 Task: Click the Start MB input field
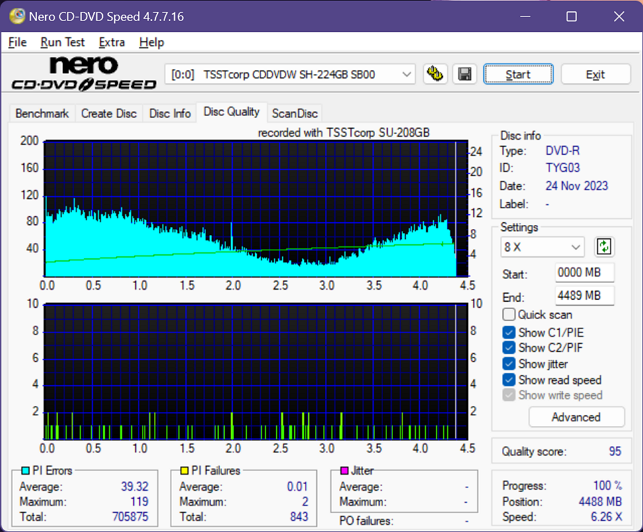[x=585, y=272]
